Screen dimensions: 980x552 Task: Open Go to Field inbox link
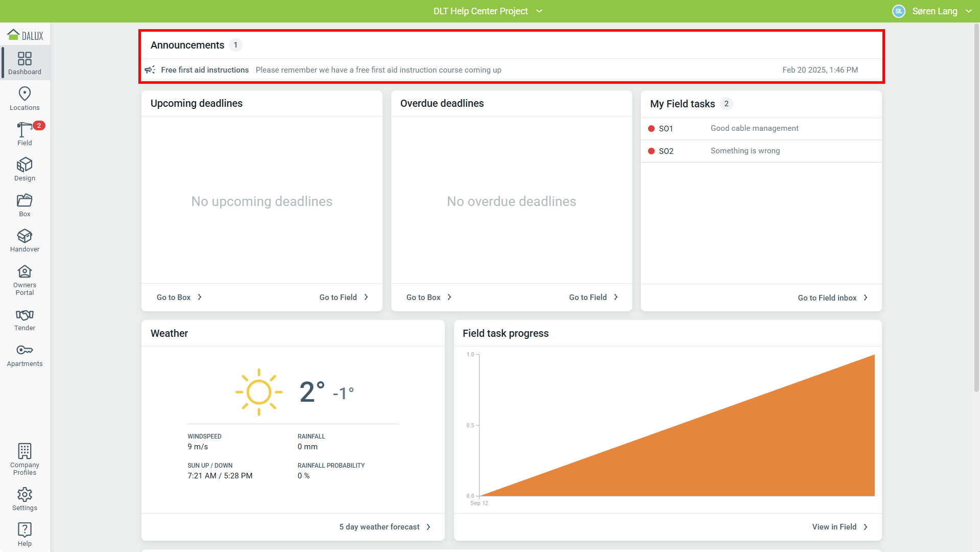pos(832,298)
